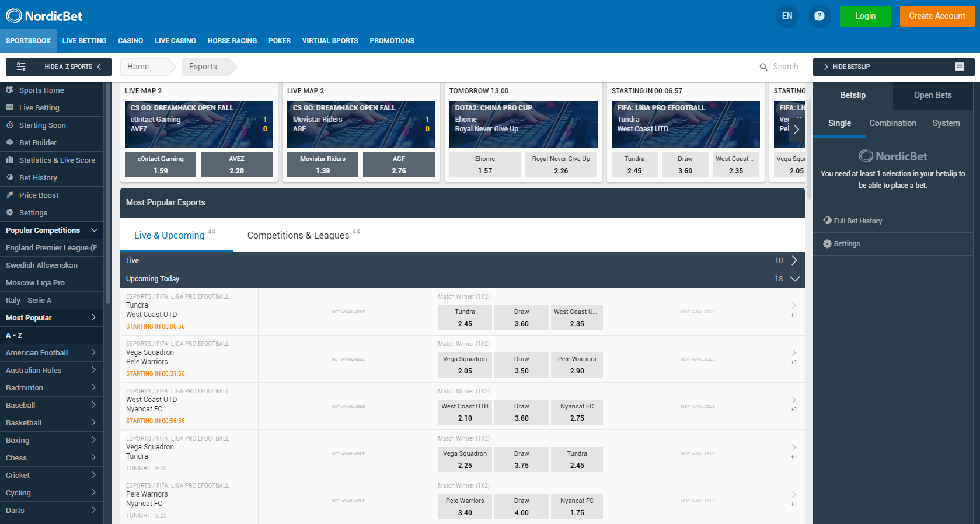Open more markets arrow for West Coast UTD vs Nyancat

794,400
